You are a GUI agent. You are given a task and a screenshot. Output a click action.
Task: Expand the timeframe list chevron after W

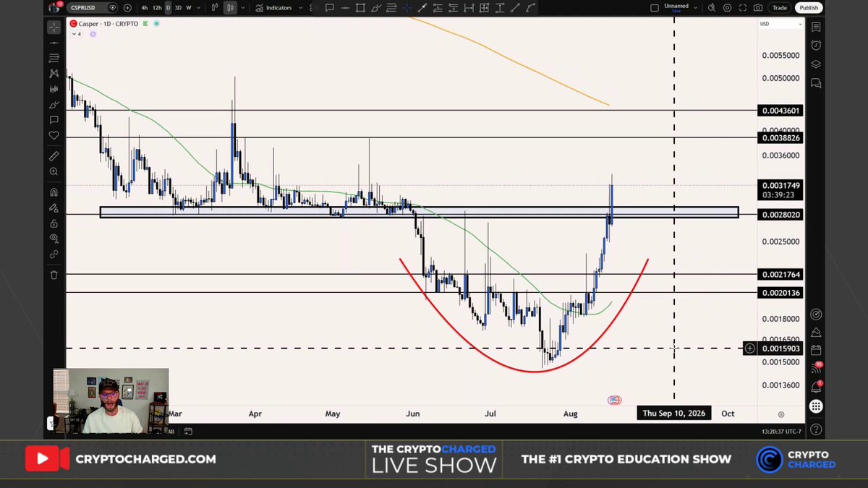[x=200, y=8]
